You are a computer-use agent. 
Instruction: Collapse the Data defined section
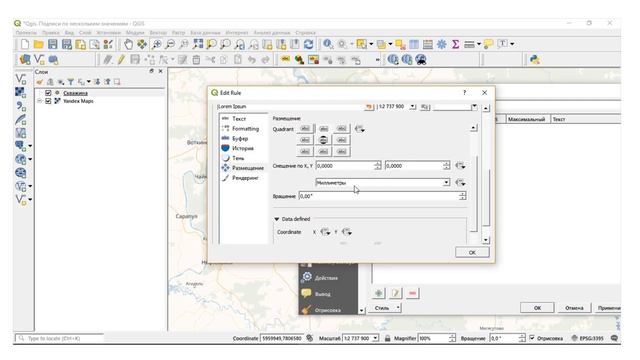coord(276,219)
